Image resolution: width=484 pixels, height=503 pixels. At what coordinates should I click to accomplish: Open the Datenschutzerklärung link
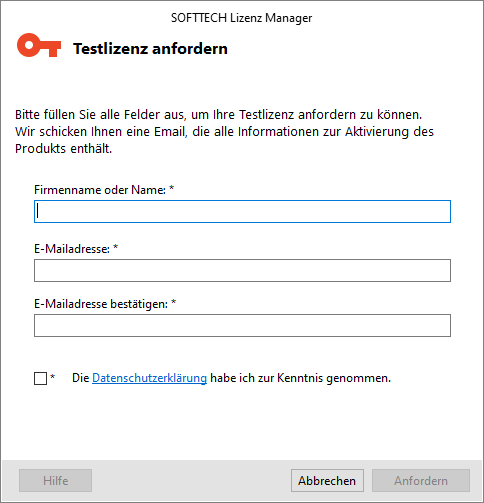tap(149, 378)
